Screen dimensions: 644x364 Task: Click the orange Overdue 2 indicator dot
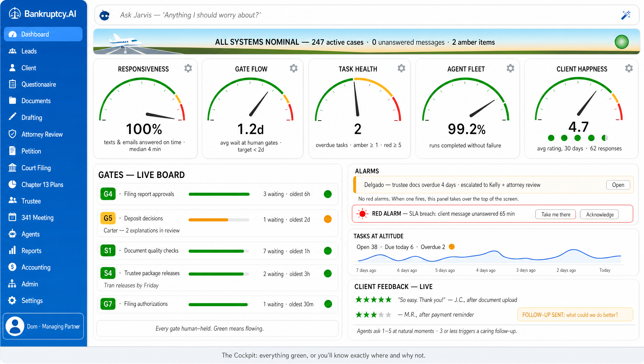(451, 247)
